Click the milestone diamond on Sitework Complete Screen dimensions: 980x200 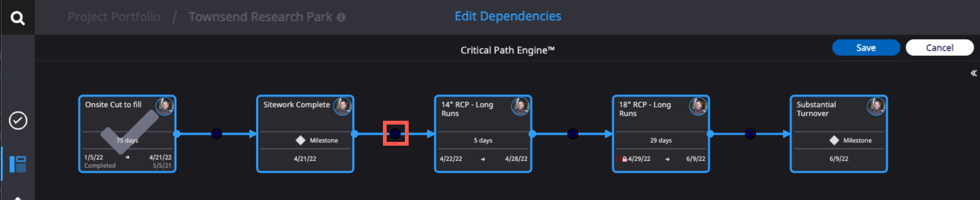(300, 140)
